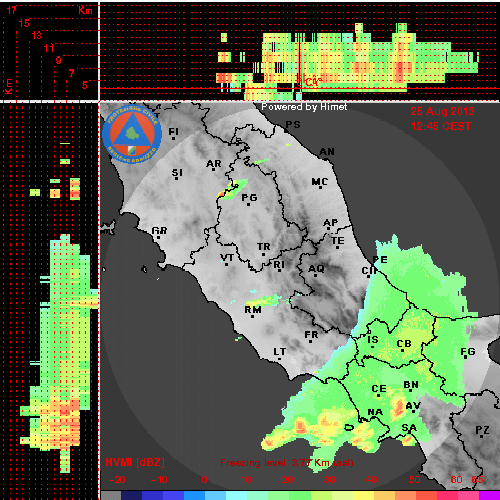Select the CB city label on the map

pos(404,344)
